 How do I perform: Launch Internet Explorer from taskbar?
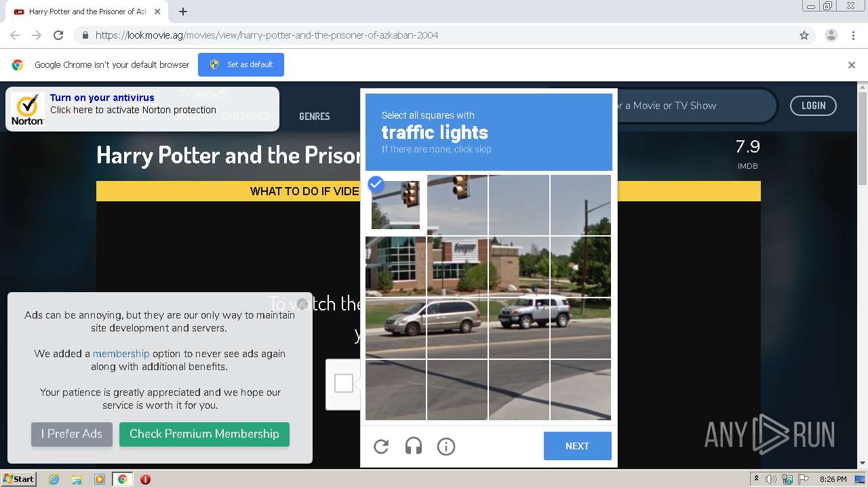[54, 479]
